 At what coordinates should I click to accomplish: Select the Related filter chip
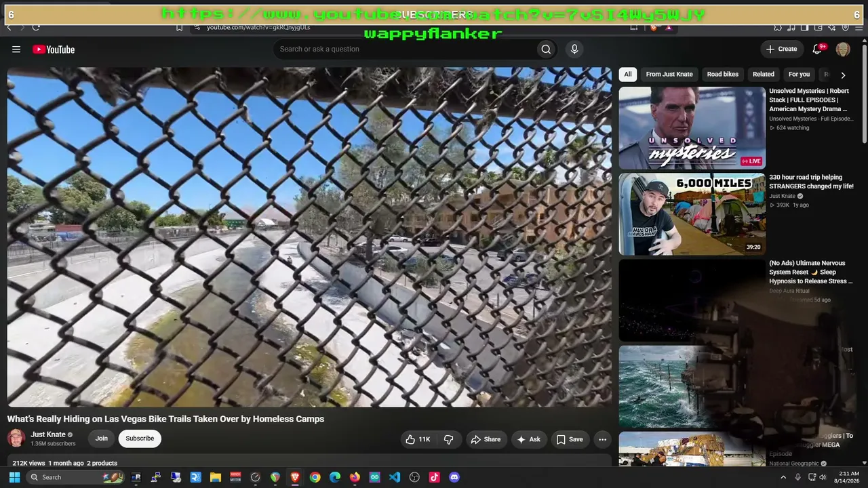(763, 75)
